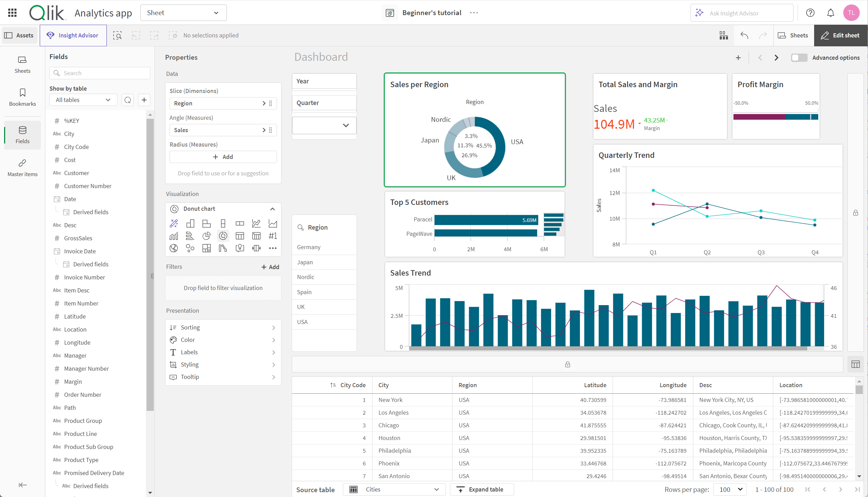Toggle Advanced options switch on dashboard
This screenshot has width=868, height=497.
(798, 57)
